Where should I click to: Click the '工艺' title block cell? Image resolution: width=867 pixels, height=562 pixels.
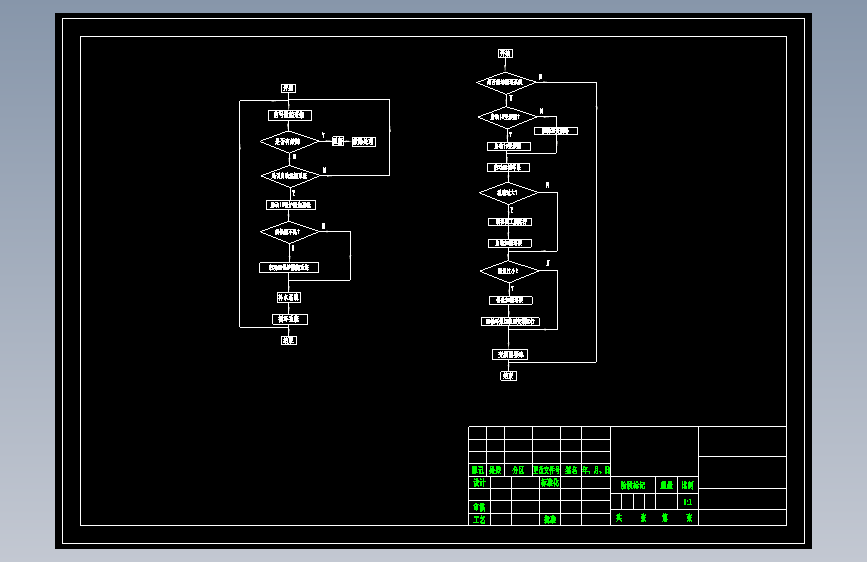click(479, 519)
